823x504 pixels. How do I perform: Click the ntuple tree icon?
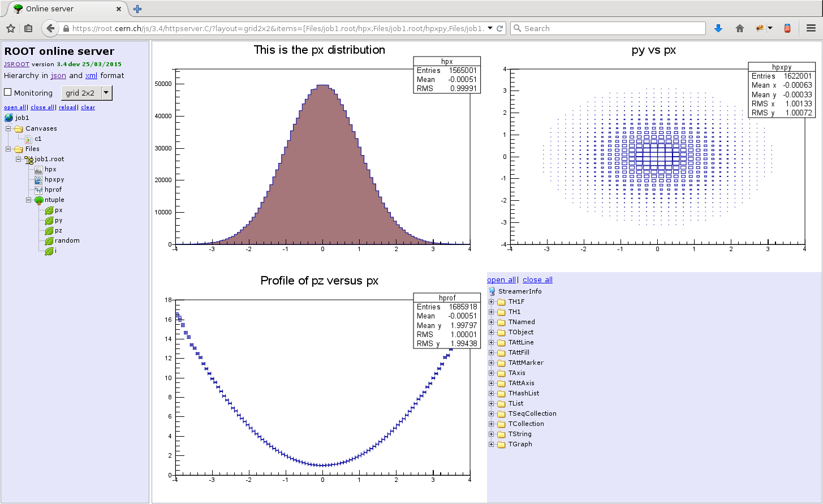coord(38,200)
